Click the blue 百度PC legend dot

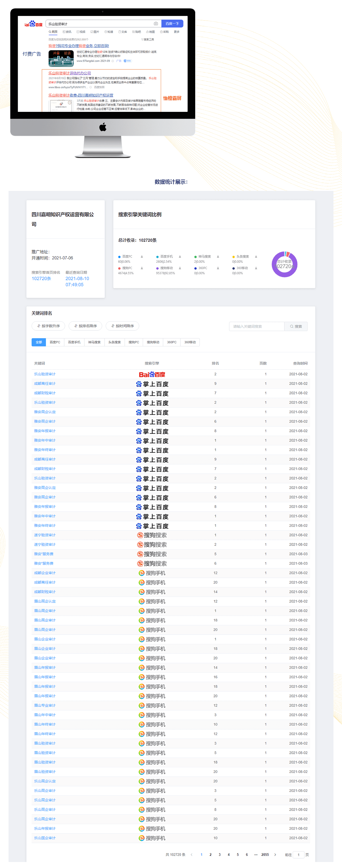[119, 257]
